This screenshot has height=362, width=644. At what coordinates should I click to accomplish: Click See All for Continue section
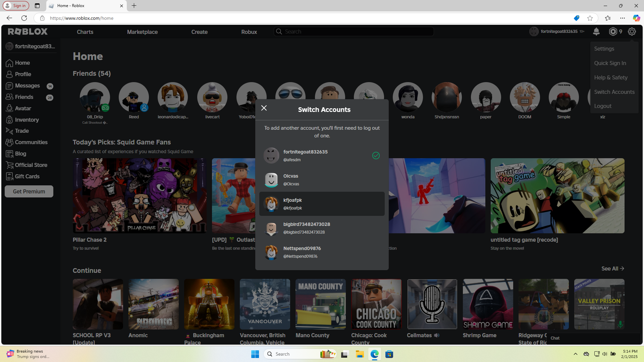612,268
